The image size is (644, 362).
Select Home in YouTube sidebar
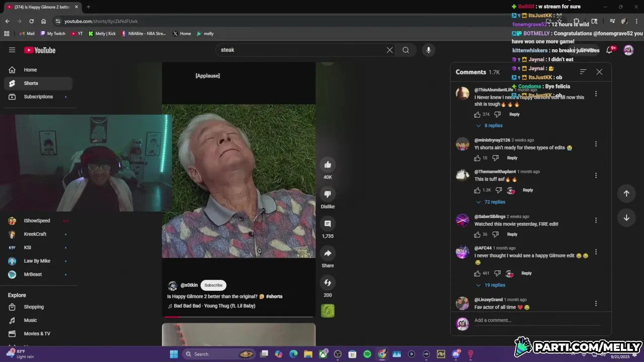[x=38, y=70]
